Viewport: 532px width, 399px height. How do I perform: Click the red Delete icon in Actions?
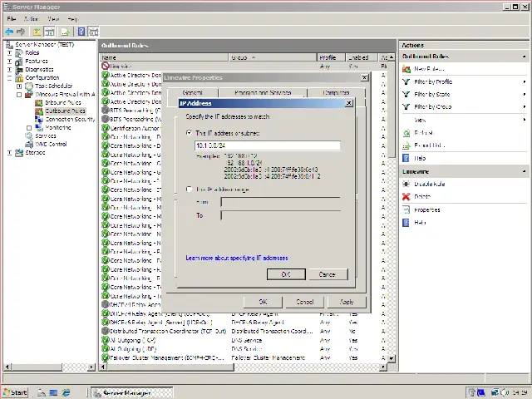point(406,197)
